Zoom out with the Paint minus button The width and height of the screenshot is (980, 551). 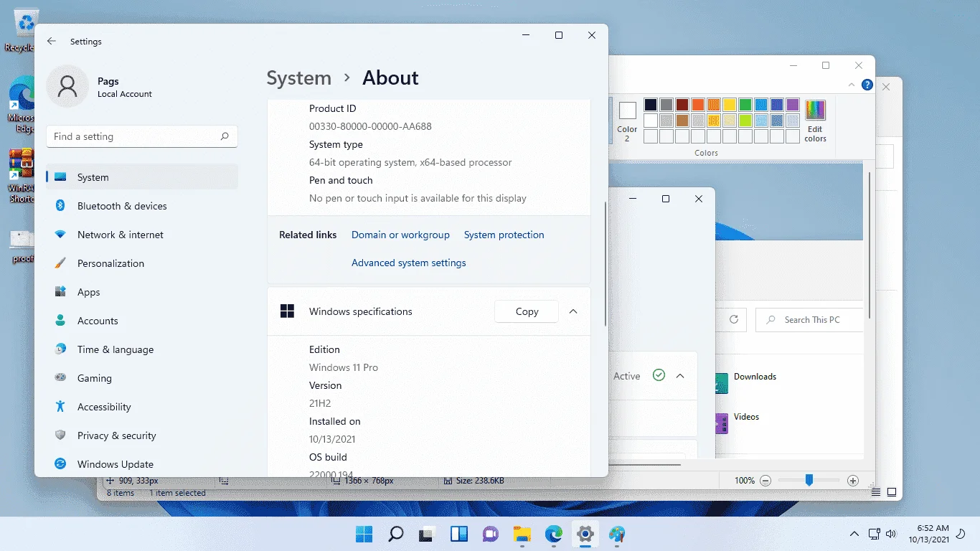point(765,481)
